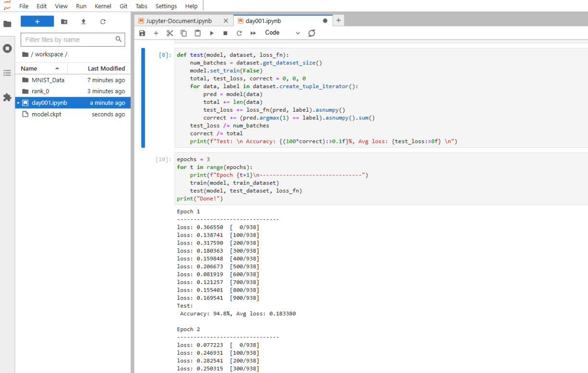
Task: Restart the kernel using the refresh arrow icon
Action: click(239, 33)
